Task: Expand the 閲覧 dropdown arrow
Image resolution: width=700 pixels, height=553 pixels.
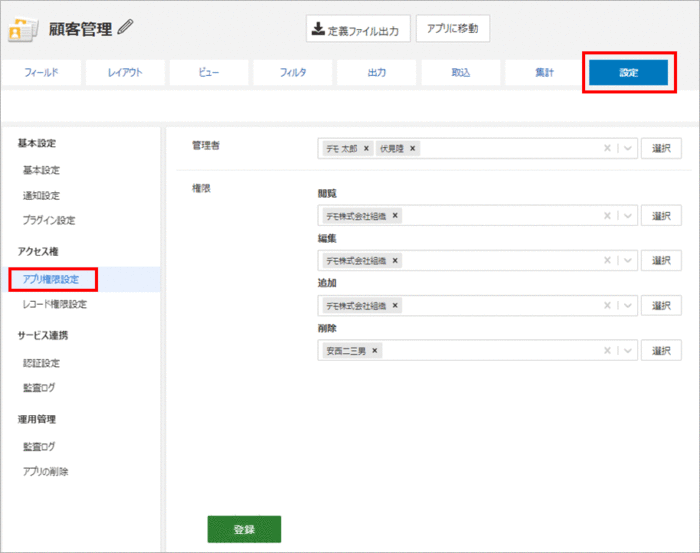Action: (628, 216)
